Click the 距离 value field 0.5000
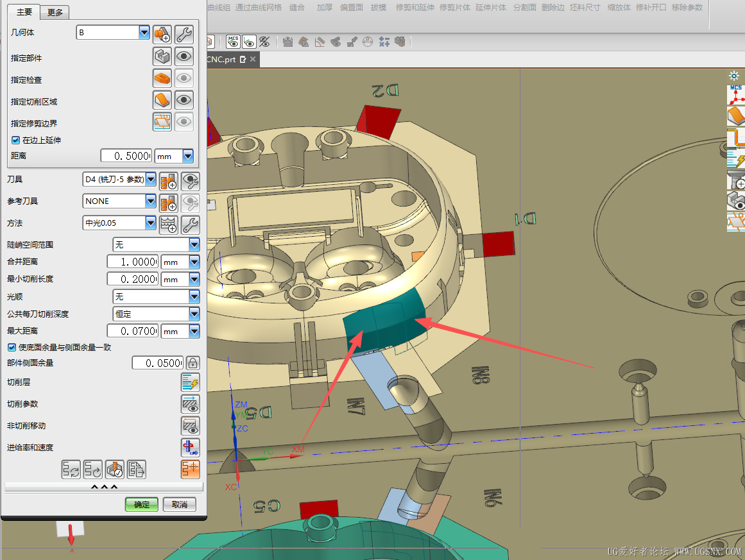The image size is (745, 560). (x=126, y=157)
